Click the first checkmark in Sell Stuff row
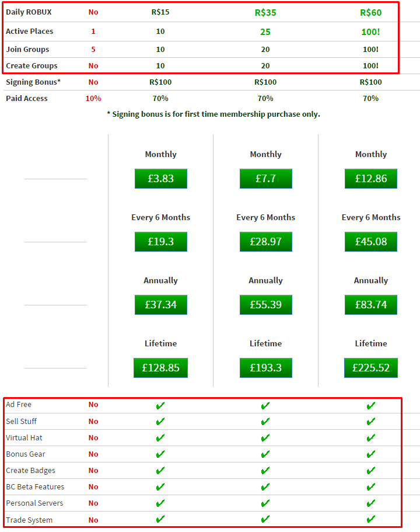 coord(160,422)
